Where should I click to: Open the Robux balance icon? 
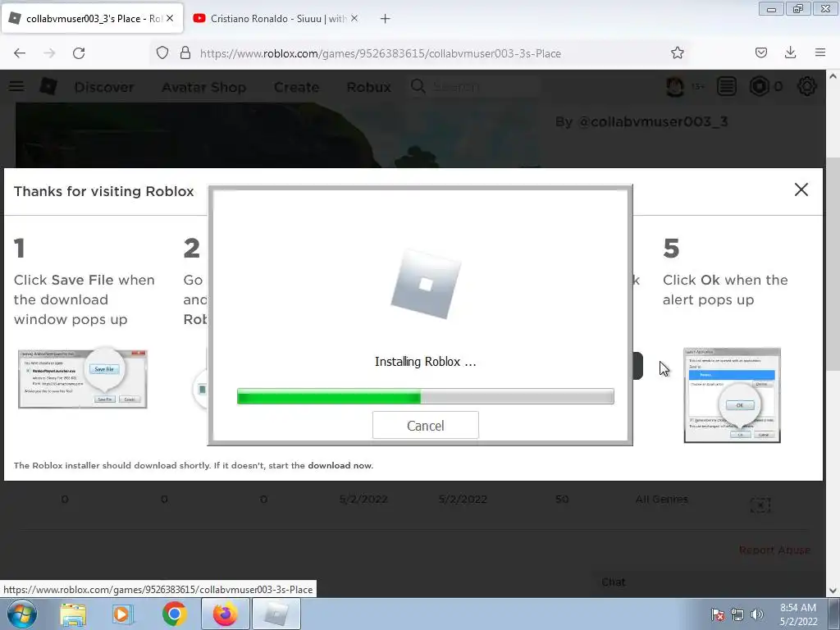tap(759, 86)
